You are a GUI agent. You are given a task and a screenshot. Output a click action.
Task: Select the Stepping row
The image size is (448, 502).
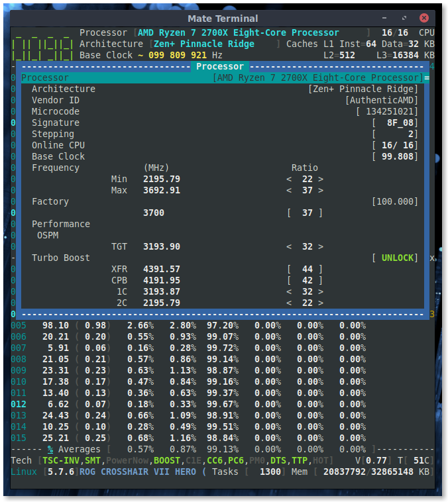[x=223, y=134]
